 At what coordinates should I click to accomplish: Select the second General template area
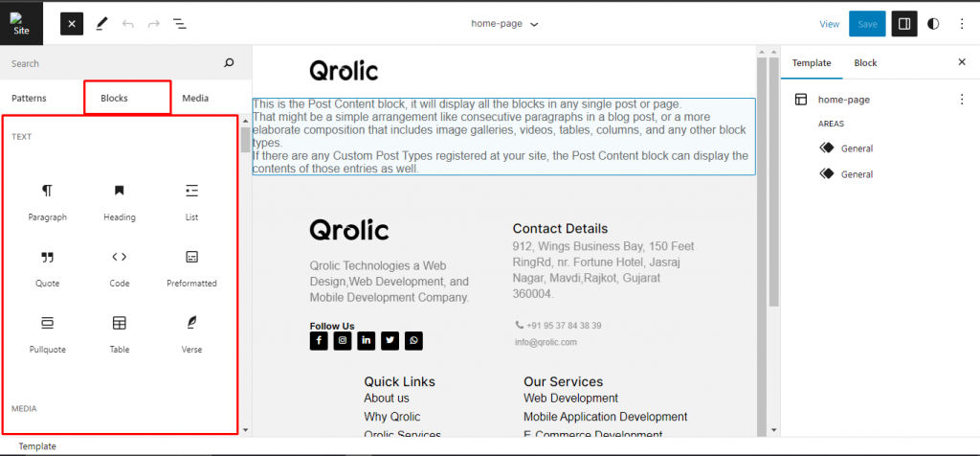(847, 174)
